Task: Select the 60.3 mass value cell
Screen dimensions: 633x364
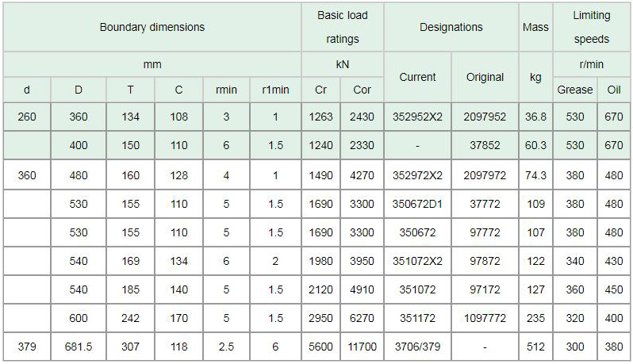Action: coord(535,145)
